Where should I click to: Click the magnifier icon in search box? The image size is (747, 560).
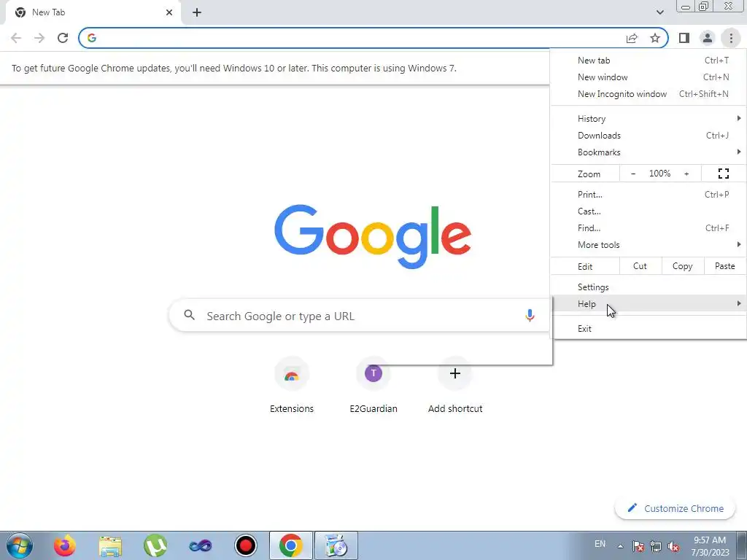[x=189, y=315]
